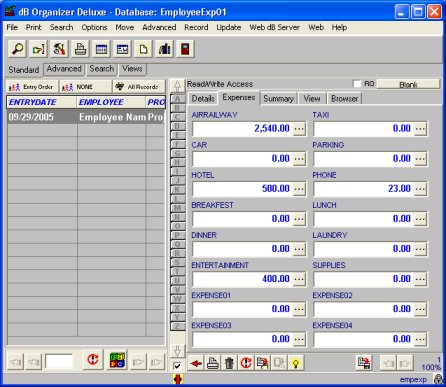
Task: Open the Advanced menu in the menu bar
Action: [x=159, y=27]
